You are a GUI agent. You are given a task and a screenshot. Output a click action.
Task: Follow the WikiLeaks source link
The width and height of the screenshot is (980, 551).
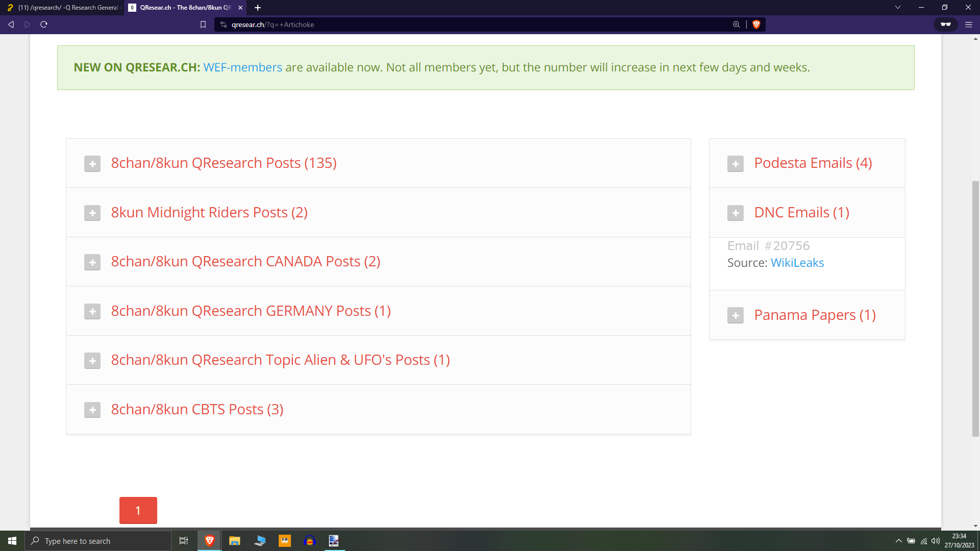(797, 263)
